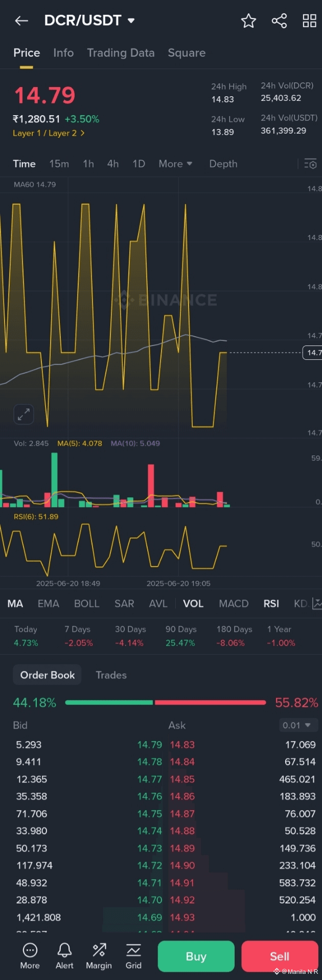Switch to the Trading Data tab
322x980 pixels.
click(121, 53)
